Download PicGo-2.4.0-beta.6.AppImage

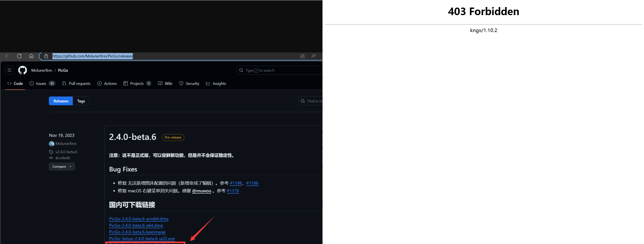(x=137, y=232)
